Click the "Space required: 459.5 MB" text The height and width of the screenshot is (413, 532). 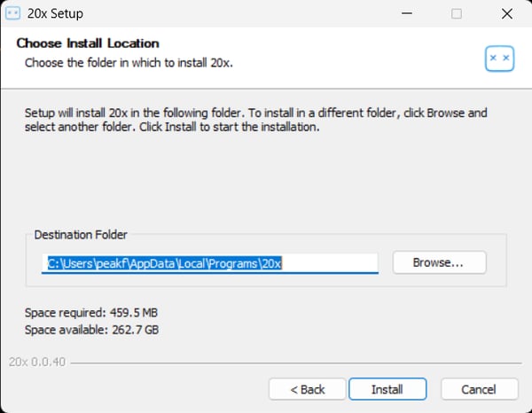point(91,313)
